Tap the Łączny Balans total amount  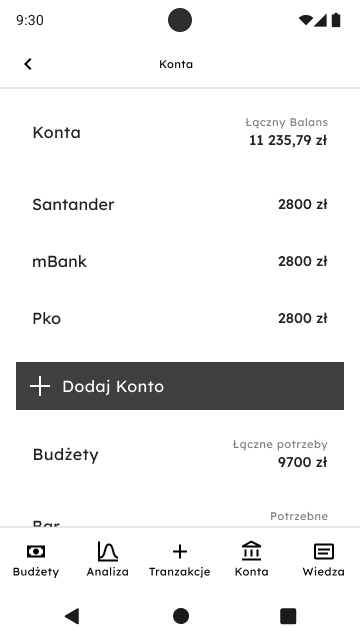click(288, 140)
